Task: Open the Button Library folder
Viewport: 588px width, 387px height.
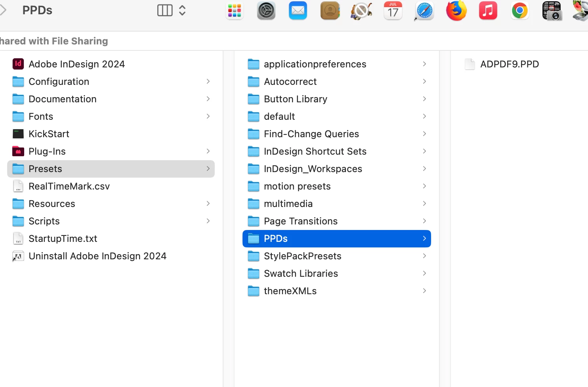Action: point(337,99)
